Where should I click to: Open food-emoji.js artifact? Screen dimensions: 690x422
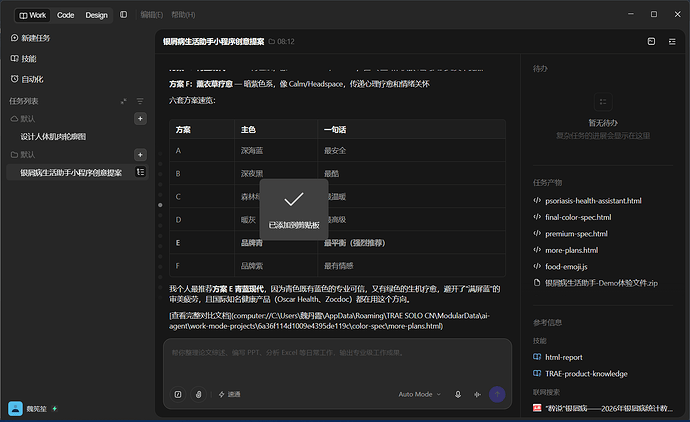pos(566,267)
